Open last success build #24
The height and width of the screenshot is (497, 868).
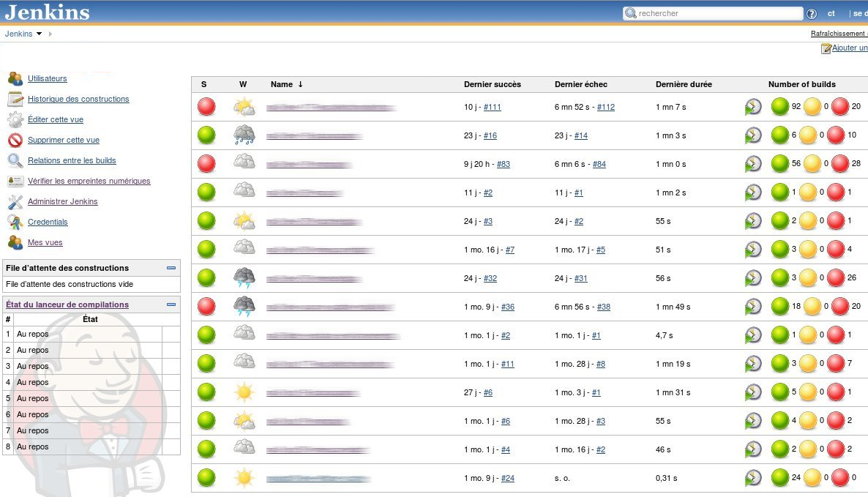coord(508,478)
